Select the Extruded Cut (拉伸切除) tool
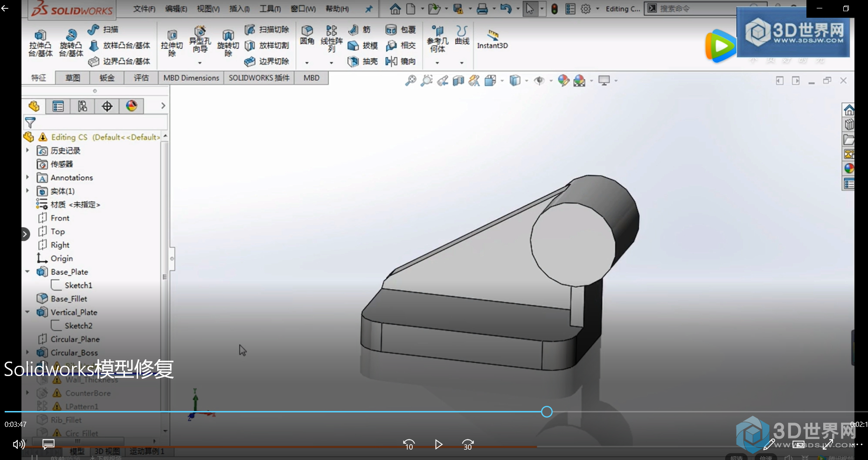 pyautogui.click(x=172, y=43)
